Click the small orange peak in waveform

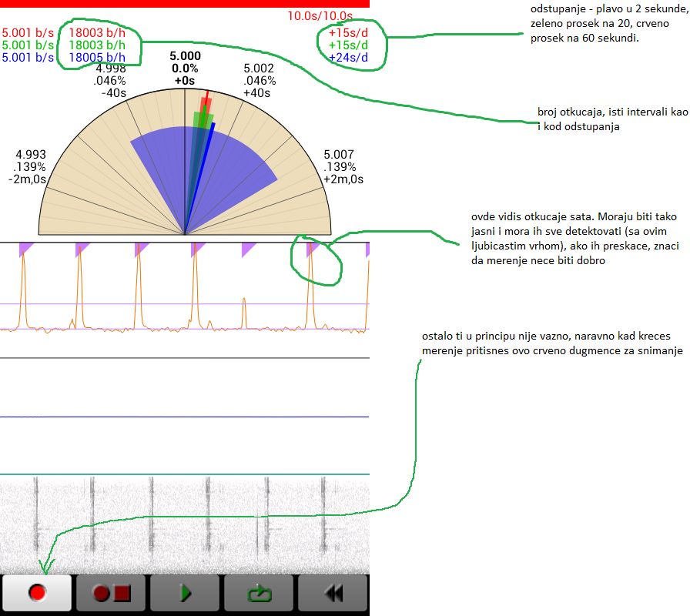tap(244, 313)
